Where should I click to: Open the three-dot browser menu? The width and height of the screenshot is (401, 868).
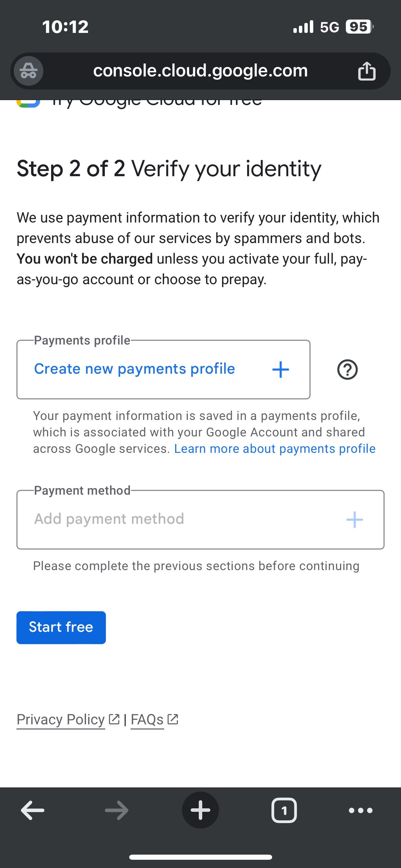click(x=360, y=810)
